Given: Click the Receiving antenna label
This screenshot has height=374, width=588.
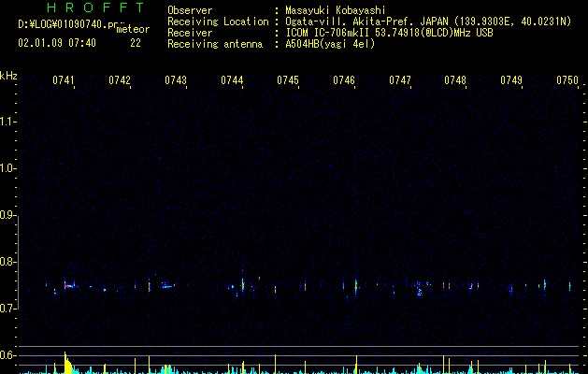Looking at the screenshot, I should point(215,44).
